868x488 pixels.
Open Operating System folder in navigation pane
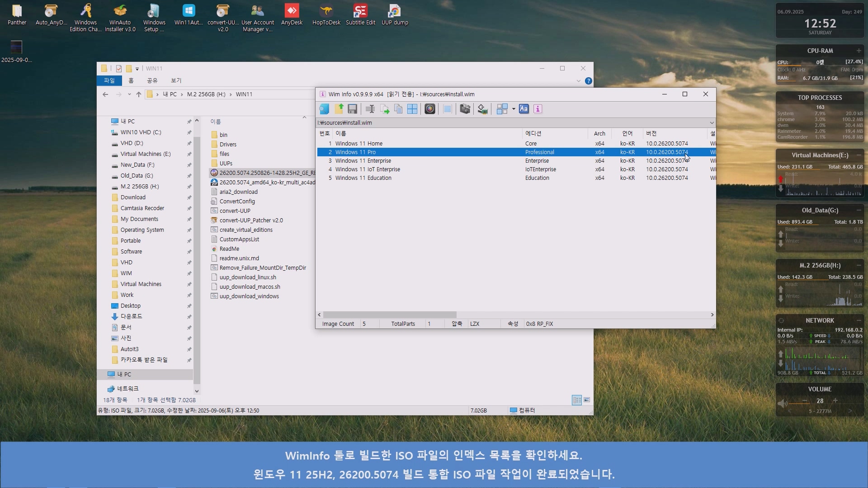pyautogui.click(x=142, y=230)
